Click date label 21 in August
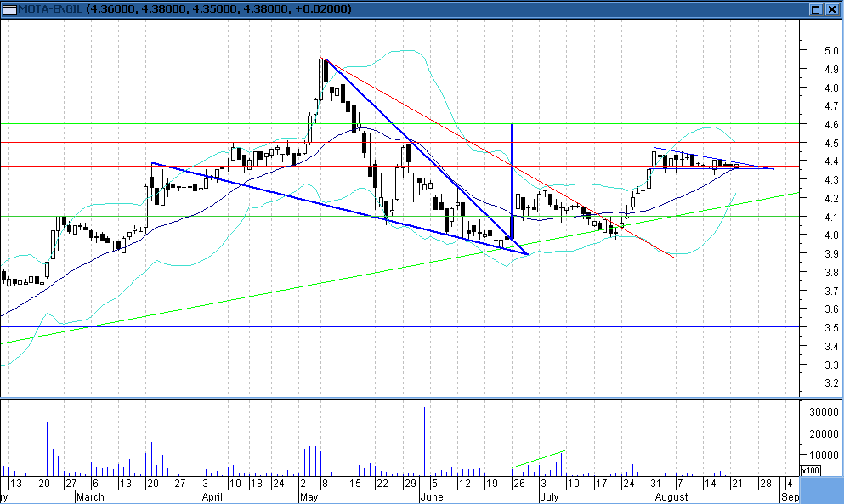This screenshot has width=844, height=504. tap(737, 484)
